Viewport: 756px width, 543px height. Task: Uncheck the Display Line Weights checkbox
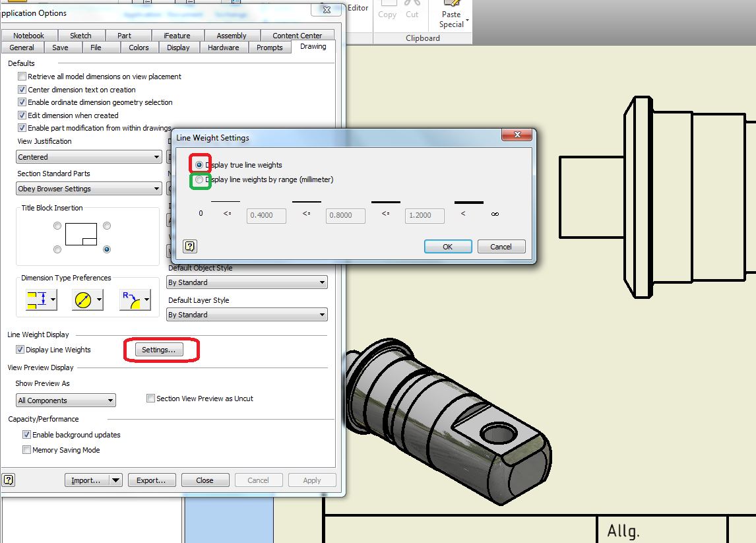pos(20,349)
